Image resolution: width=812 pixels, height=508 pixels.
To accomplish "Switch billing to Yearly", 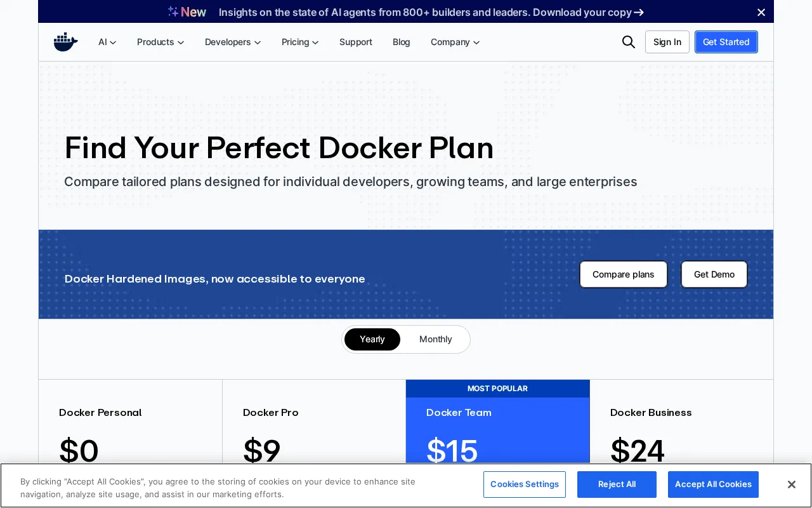I will pos(372,339).
